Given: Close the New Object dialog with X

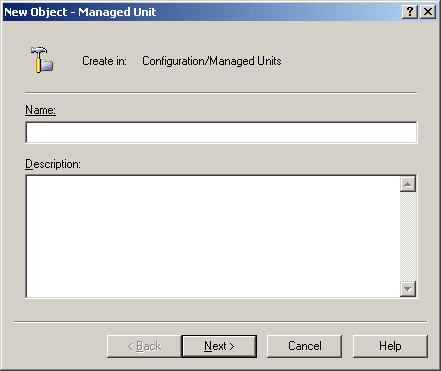Looking at the screenshot, I should coord(428,12).
